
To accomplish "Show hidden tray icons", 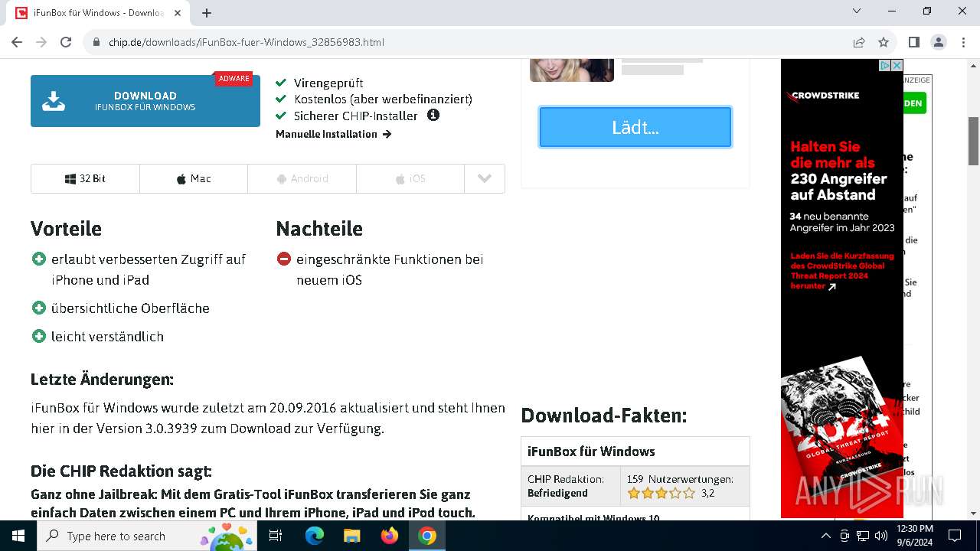I will 825,536.
